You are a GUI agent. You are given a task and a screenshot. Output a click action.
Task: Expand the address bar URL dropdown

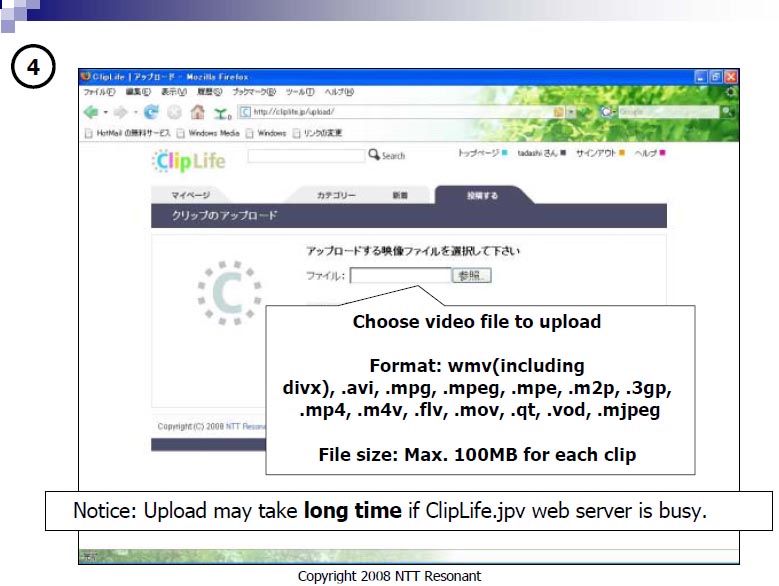571,112
